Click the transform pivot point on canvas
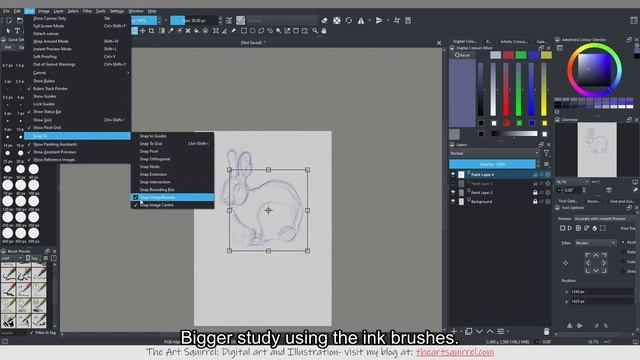 point(268,211)
